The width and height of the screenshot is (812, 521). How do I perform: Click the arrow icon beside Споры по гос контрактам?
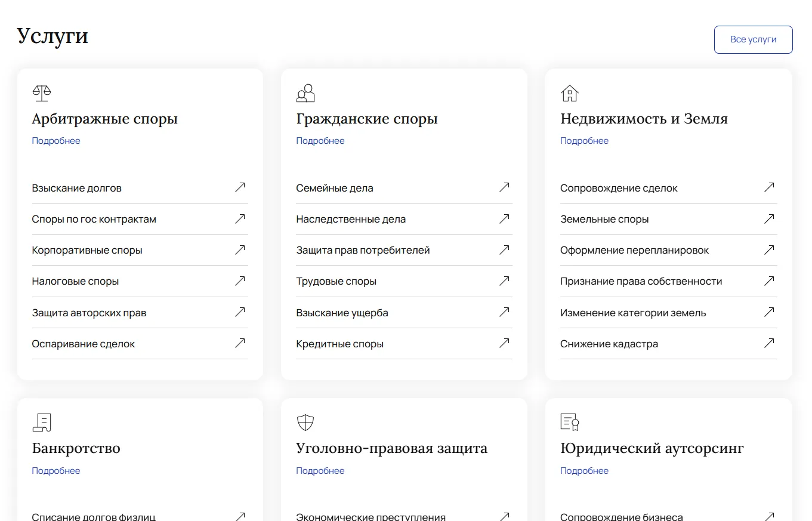click(240, 218)
